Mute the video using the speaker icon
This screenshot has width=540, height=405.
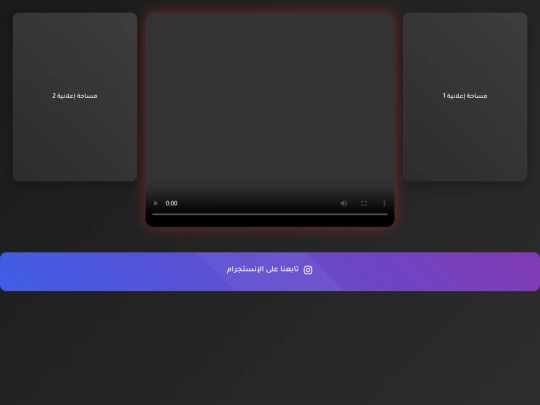[x=343, y=204]
